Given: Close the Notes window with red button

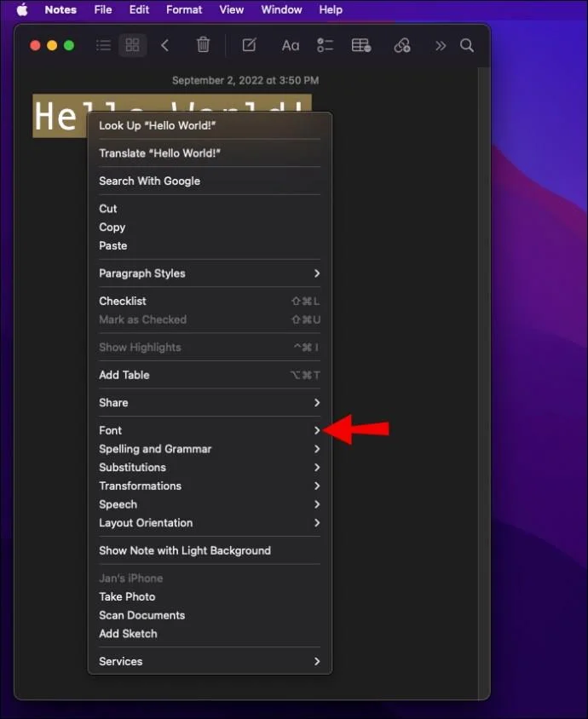Looking at the screenshot, I should pos(35,45).
